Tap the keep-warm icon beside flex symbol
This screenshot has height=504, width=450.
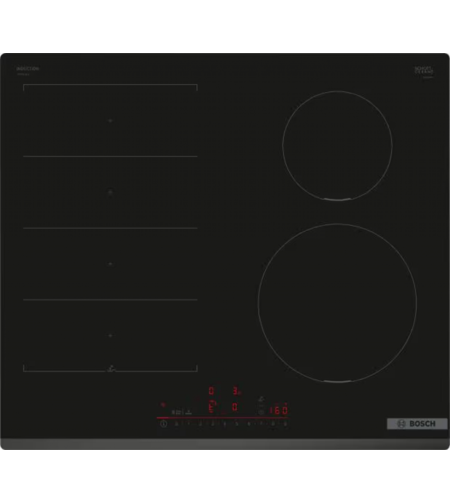(188, 412)
